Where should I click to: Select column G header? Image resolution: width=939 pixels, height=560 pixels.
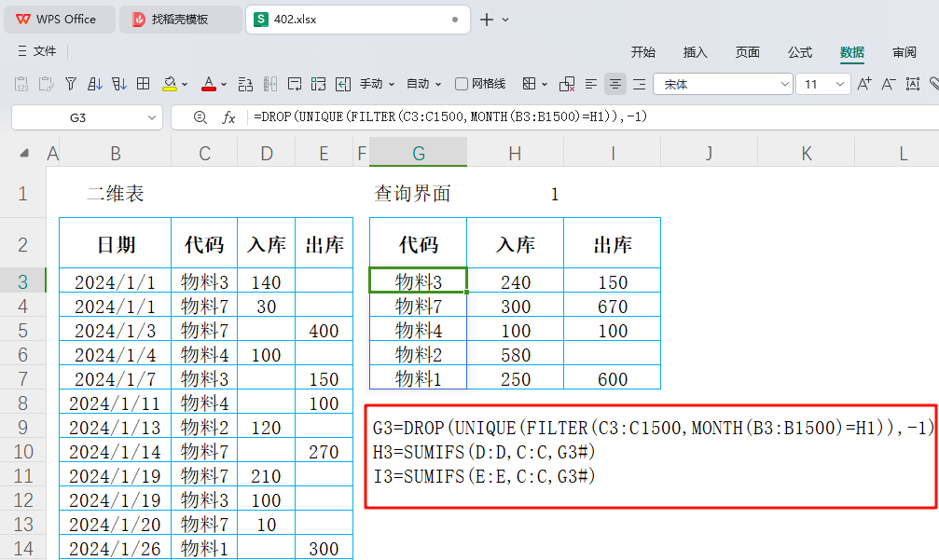[x=418, y=153]
